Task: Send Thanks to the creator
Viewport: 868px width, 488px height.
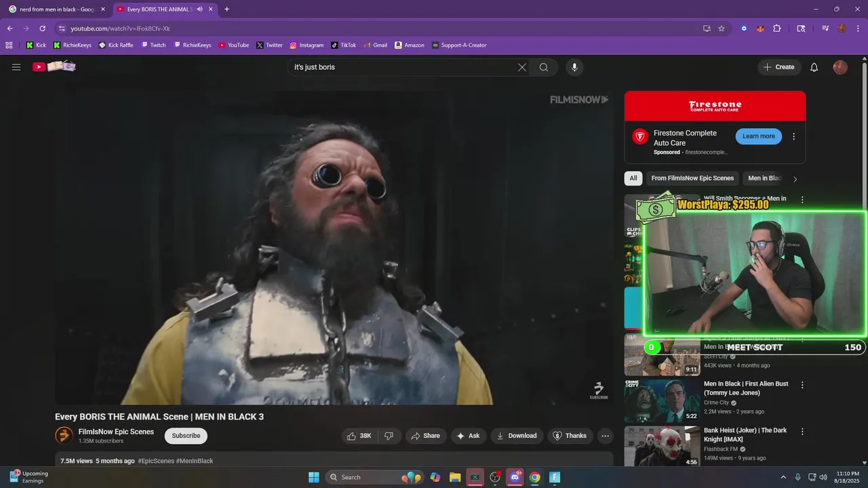Action: coord(570,436)
